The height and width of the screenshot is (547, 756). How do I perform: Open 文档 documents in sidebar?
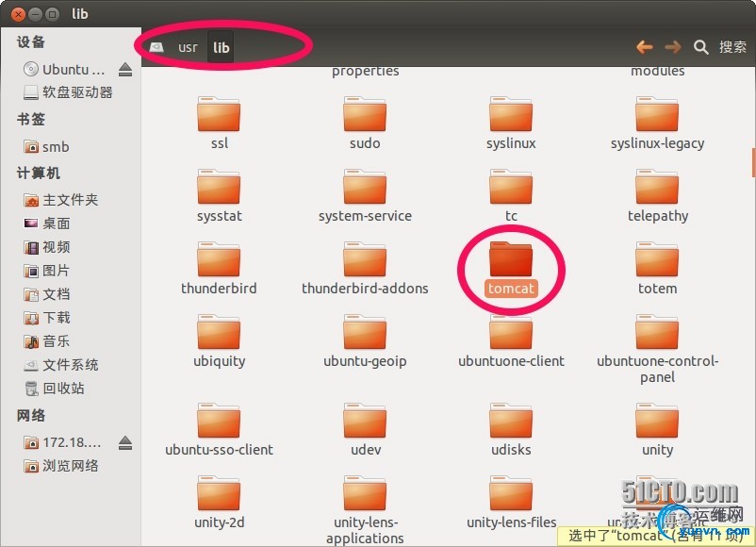coord(47,294)
